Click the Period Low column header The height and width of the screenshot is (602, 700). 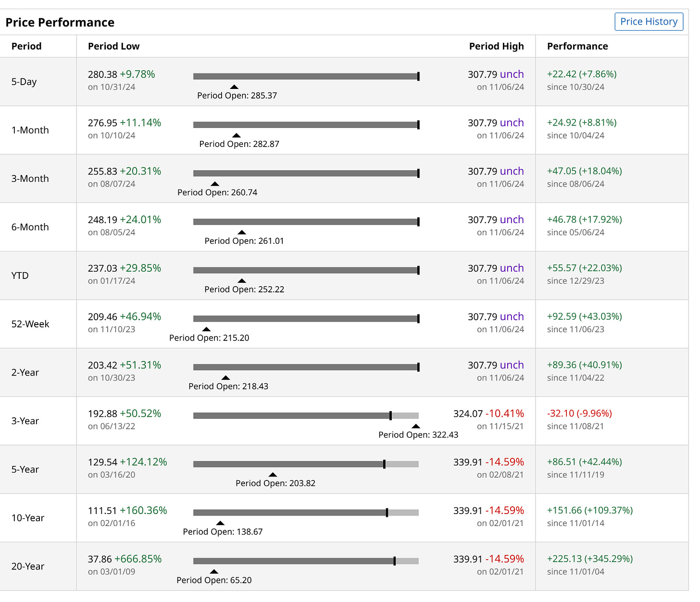[x=113, y=46]
